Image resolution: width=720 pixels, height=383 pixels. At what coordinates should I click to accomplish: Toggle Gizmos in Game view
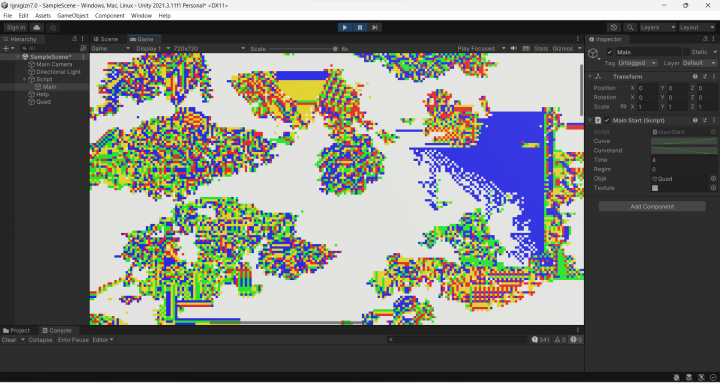coord(562,48)
